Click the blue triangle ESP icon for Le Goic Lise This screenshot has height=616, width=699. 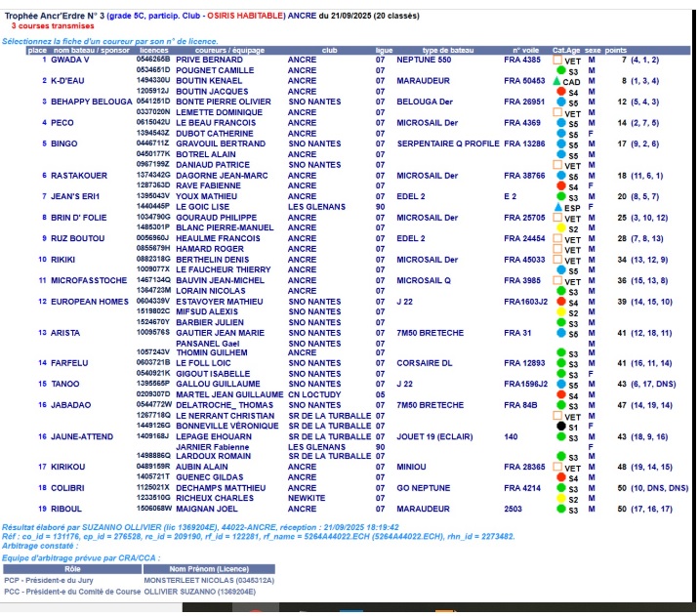(557, 208)
